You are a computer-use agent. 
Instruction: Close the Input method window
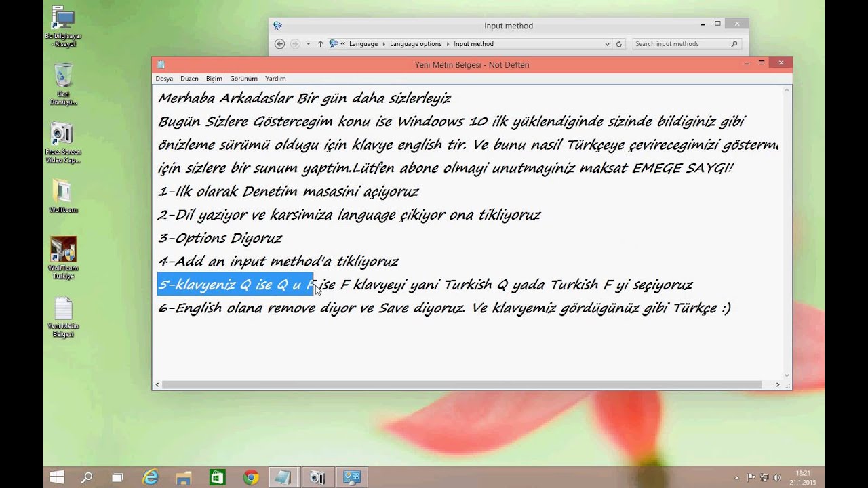point(737,24)
